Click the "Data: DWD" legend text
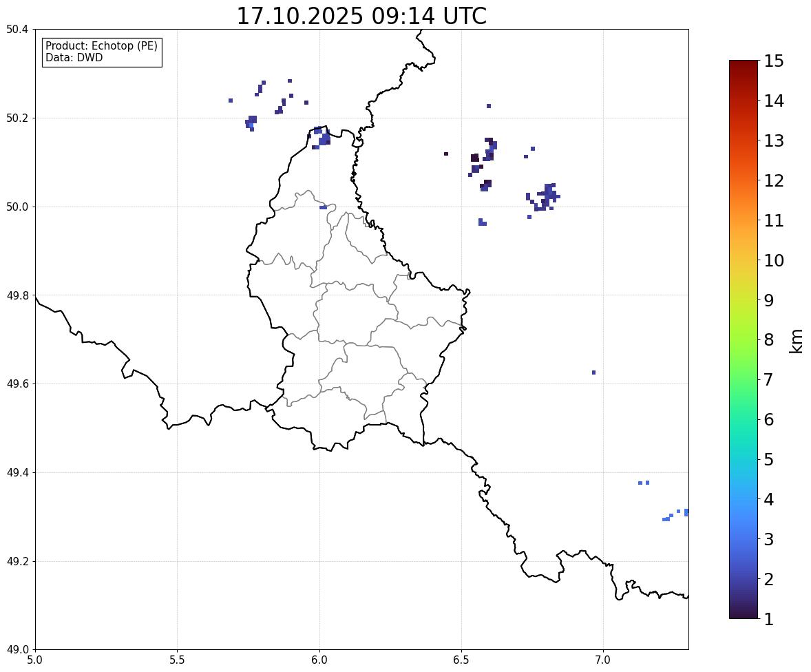The image size is (811, 672). (x=74, y=57)
